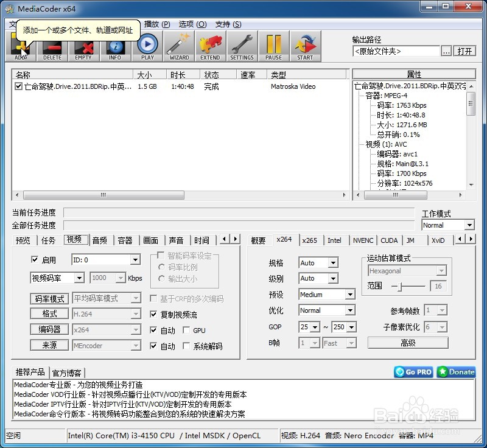
Task: Open the 选项 (O) menu
Action: (x=192, y=24)
